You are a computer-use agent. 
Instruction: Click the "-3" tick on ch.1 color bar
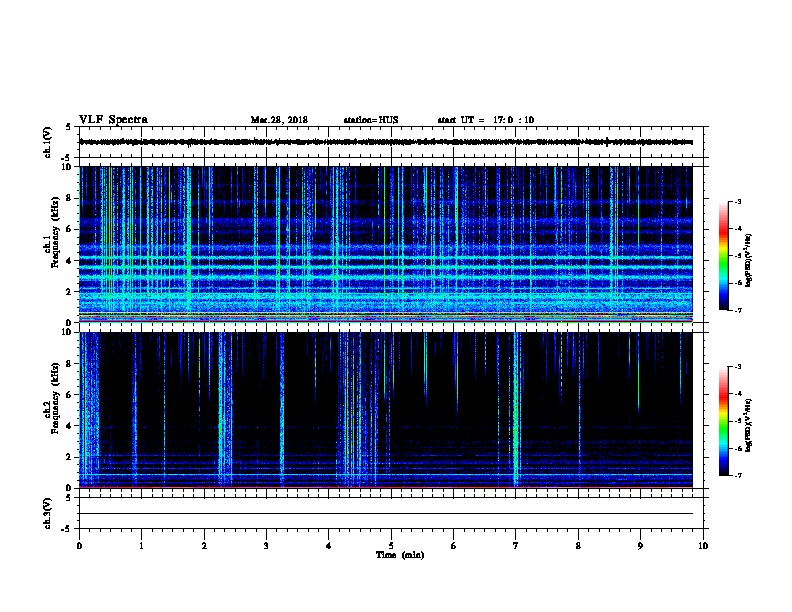click(738, 201)
